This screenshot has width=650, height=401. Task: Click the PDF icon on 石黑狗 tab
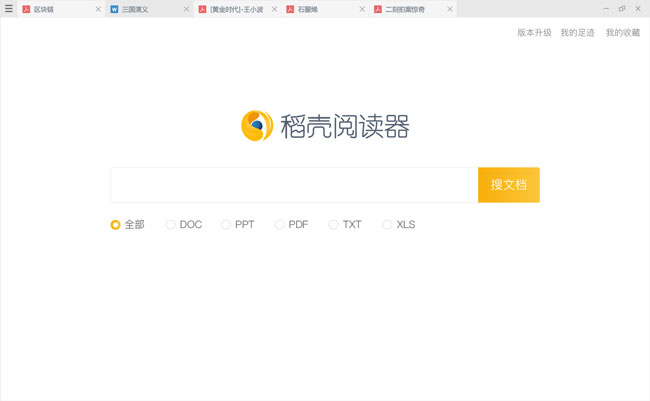290,9
